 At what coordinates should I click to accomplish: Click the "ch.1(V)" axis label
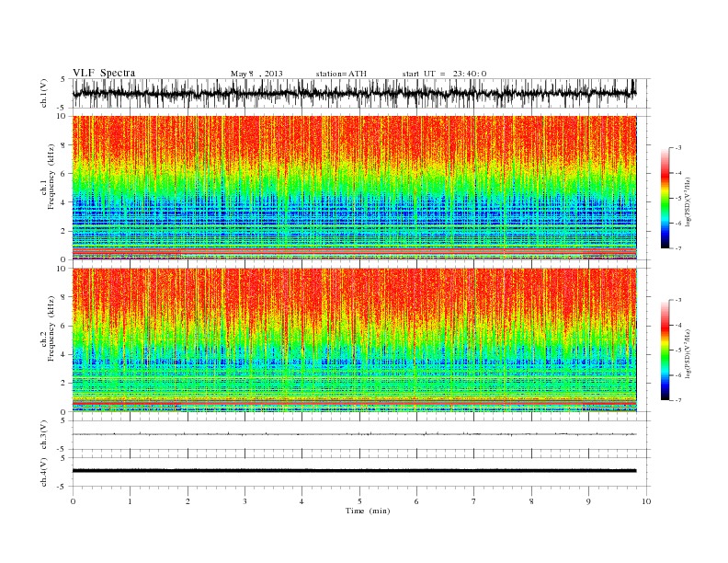coord(44,93)
